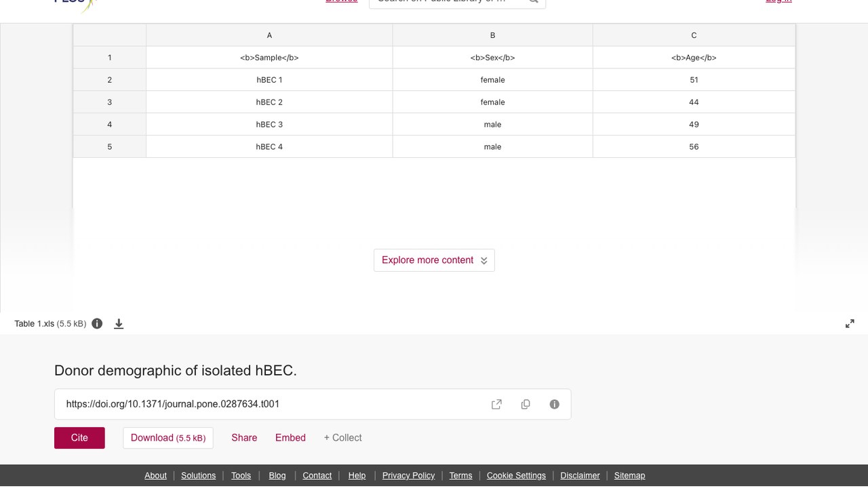Click the male cell in the hBEC 3 row
Screen dimensions: 868x488
click(x=492, y=125)
